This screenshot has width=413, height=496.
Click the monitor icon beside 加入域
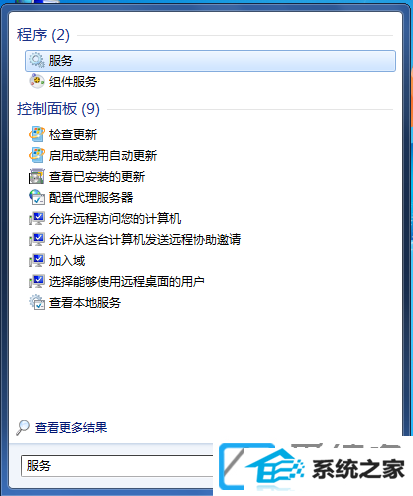tap(37, 260)
